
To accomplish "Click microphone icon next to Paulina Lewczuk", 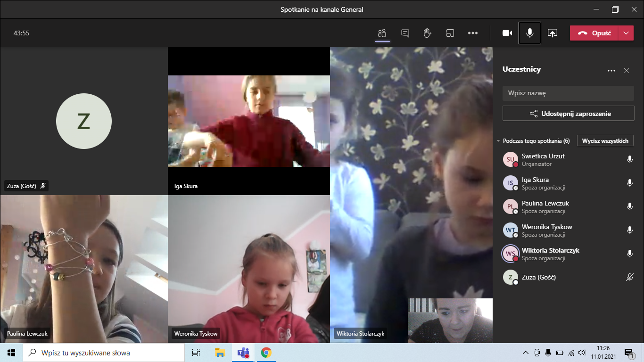I will (629, 206).
